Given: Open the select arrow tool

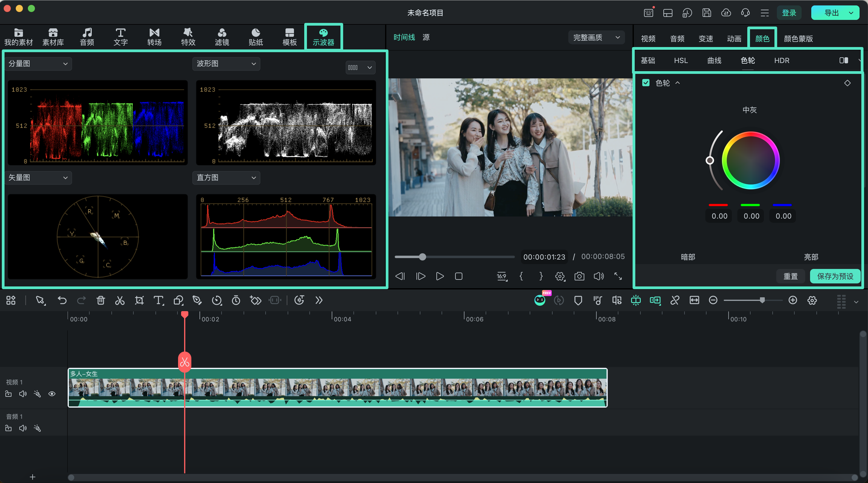Looking at the screenshot, I should pos(40,300).
